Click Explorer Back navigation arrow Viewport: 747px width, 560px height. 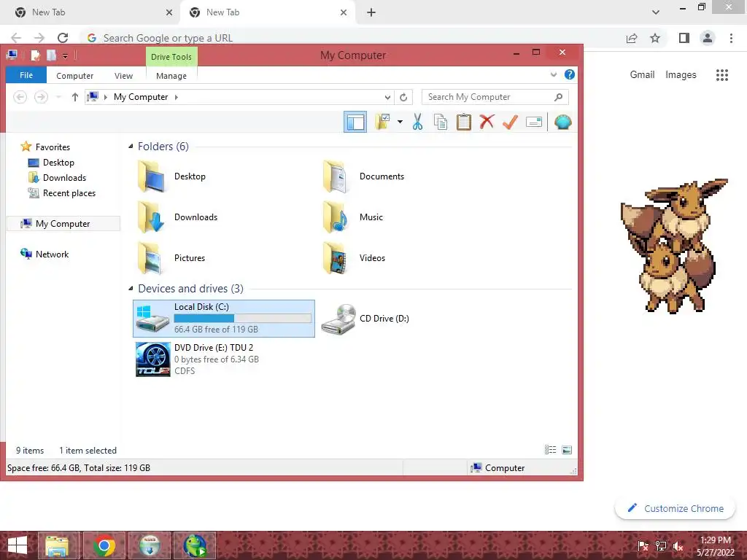[20, 97]
